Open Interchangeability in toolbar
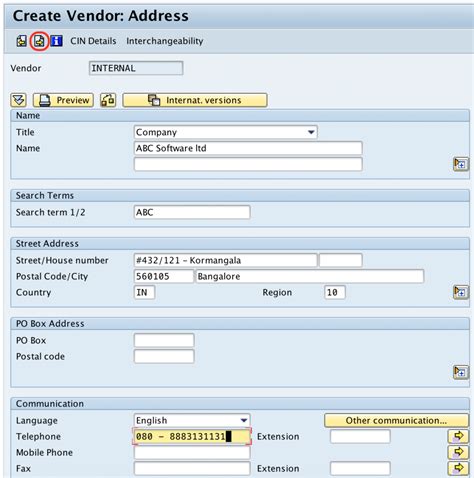This screenshot has width=474, height=478. point(165,41)
